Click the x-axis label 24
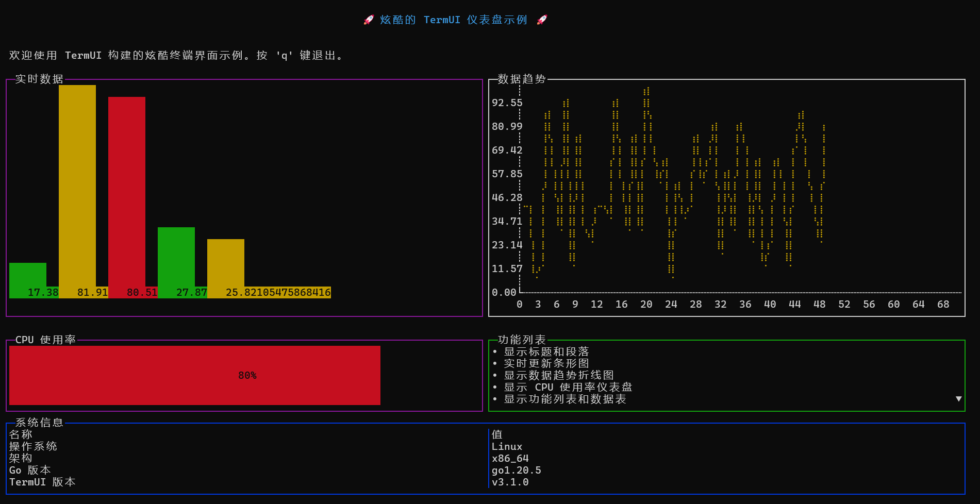This screenshot has height=504, width=980. click(671, 304)
